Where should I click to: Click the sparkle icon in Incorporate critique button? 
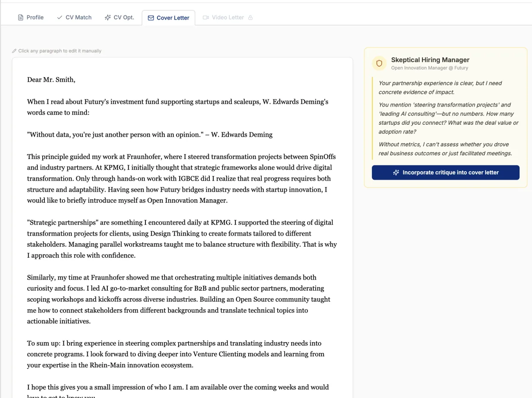[396, 173]
